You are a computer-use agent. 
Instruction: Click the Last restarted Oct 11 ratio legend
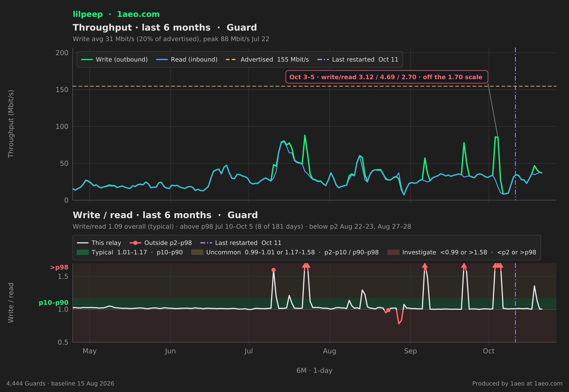point(241,243)
